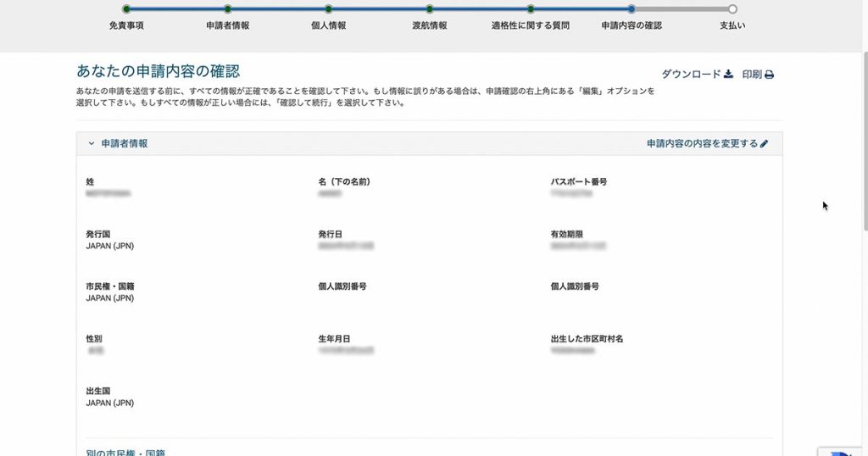The height and width of the screenshot is (456, 868).
Task: Click the 渡航情報 step circle
Action: click(x=430, y=9)
